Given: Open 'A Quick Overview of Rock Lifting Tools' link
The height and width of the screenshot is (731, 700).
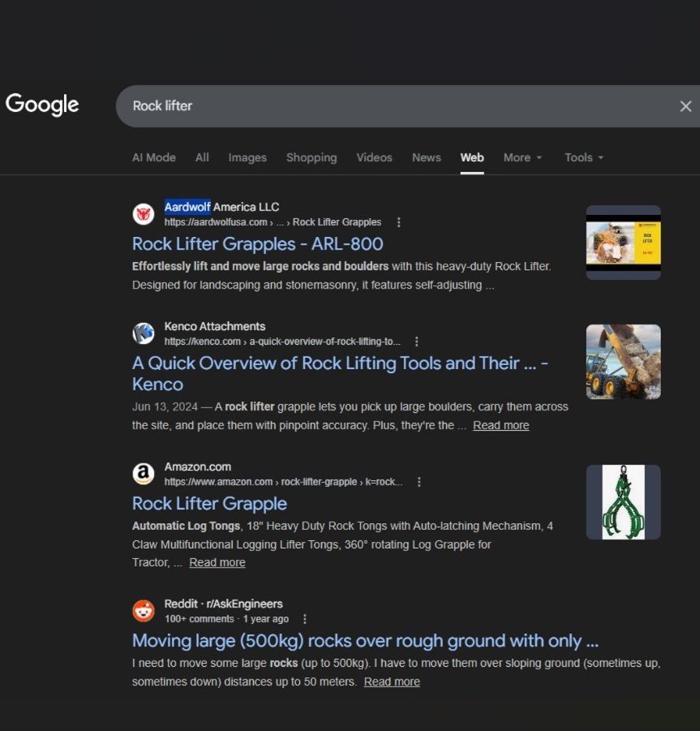Looking at the screenshot, I should click(x=340, y=373).
